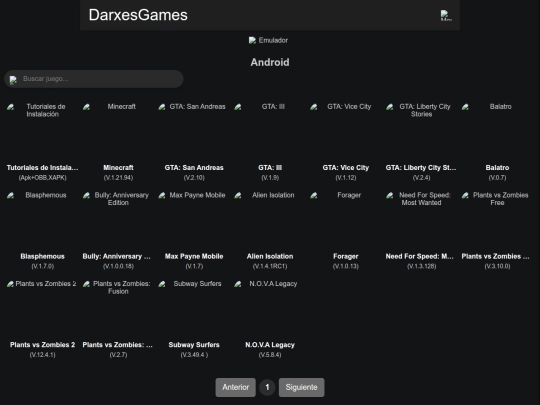540x405 pixels.
Task: Click the bold Minecraft title
Action: (118, 168)
